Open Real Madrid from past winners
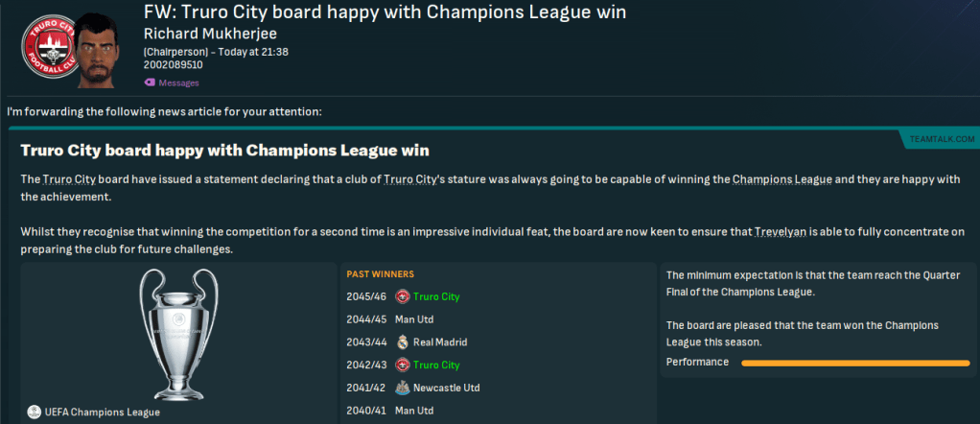The height and width of the screenshot is (424, 980). pyautogui.click(x=440, y=342)
